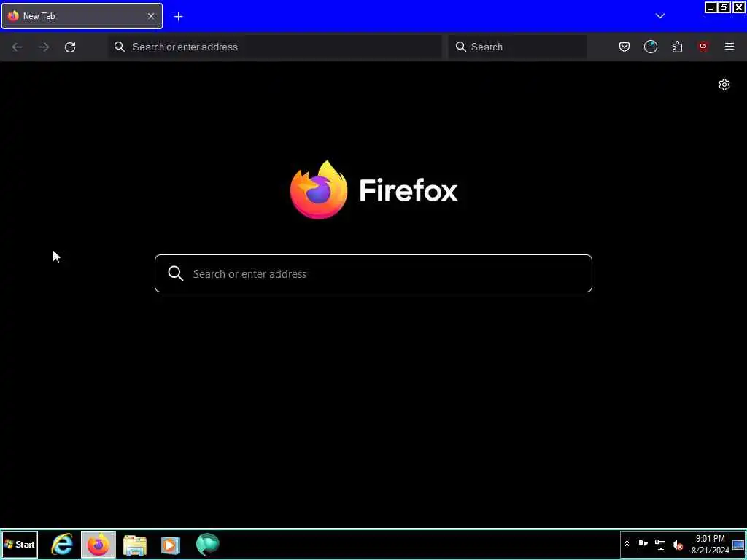Screen dimensions: 747x560
Task: Click the magnifier in the toolbar Search box
Action: pos(461,47)
